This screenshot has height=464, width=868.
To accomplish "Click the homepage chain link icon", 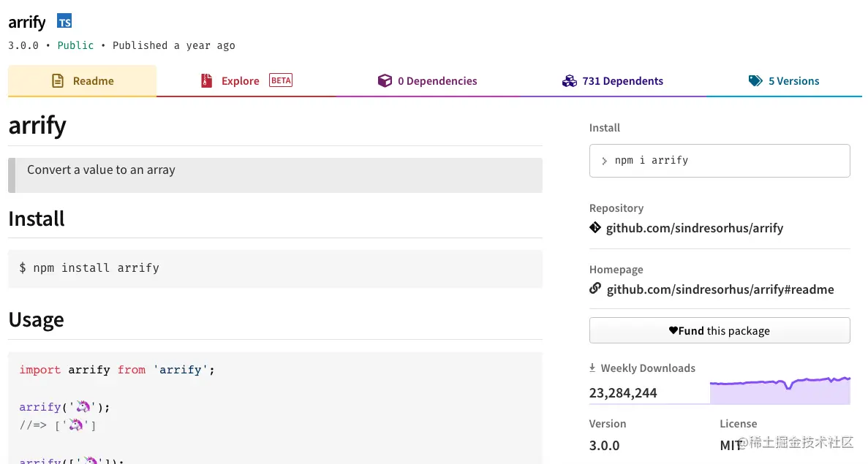I will click(x=595, y=288).
